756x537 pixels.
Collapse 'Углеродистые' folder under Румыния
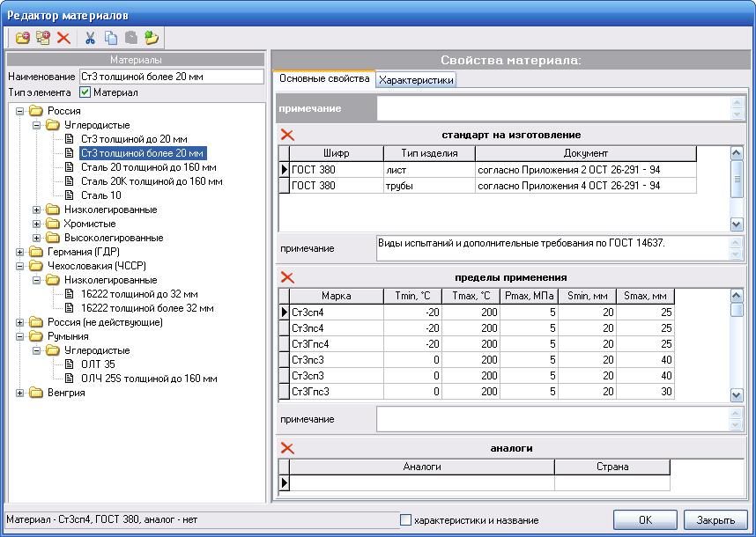[x=37, y=350]
